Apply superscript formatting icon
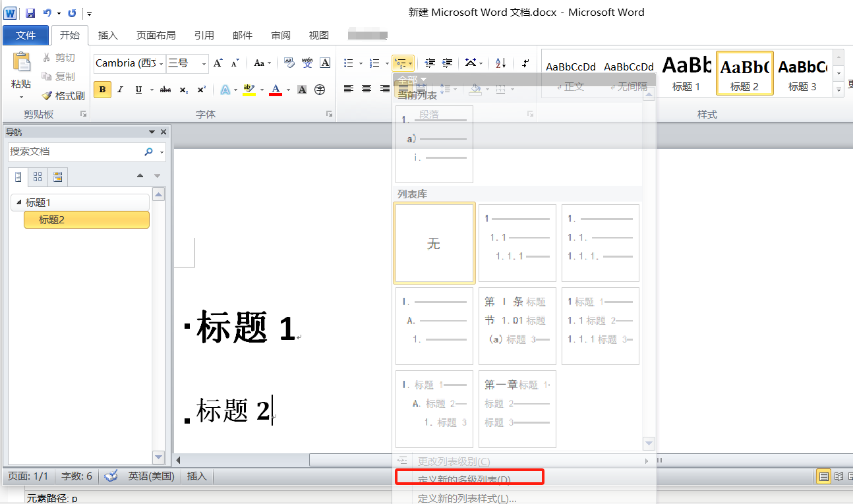The width and height of the screenshot is (853, 504). coord(201,90)
